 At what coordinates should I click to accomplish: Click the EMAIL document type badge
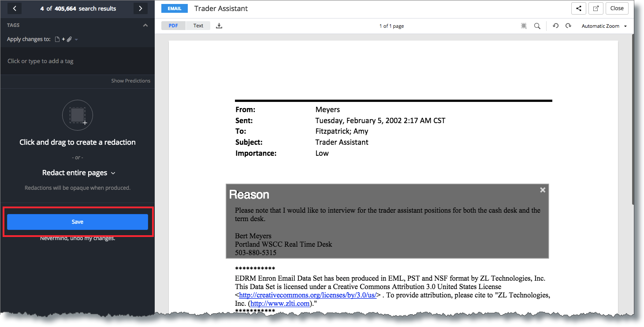[x=175, y=8]
